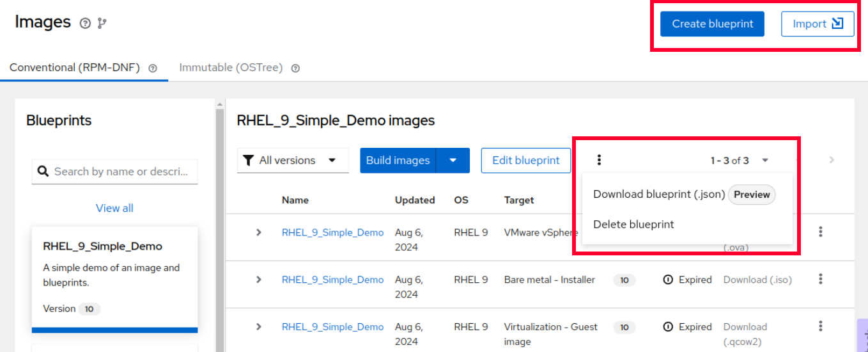The image size is (868, 352).
Task: Click help icon beside Immutable (OSTree) tab
Action: tap(295, 68)
